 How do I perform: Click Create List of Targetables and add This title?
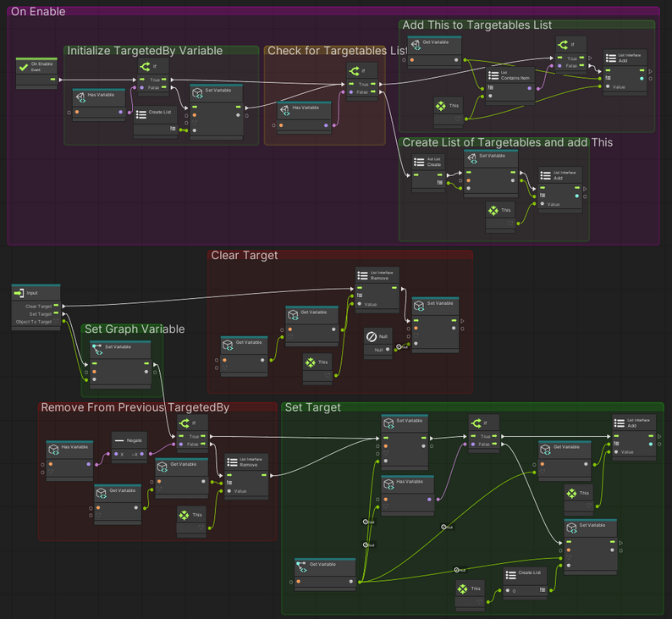click(508, 142)
